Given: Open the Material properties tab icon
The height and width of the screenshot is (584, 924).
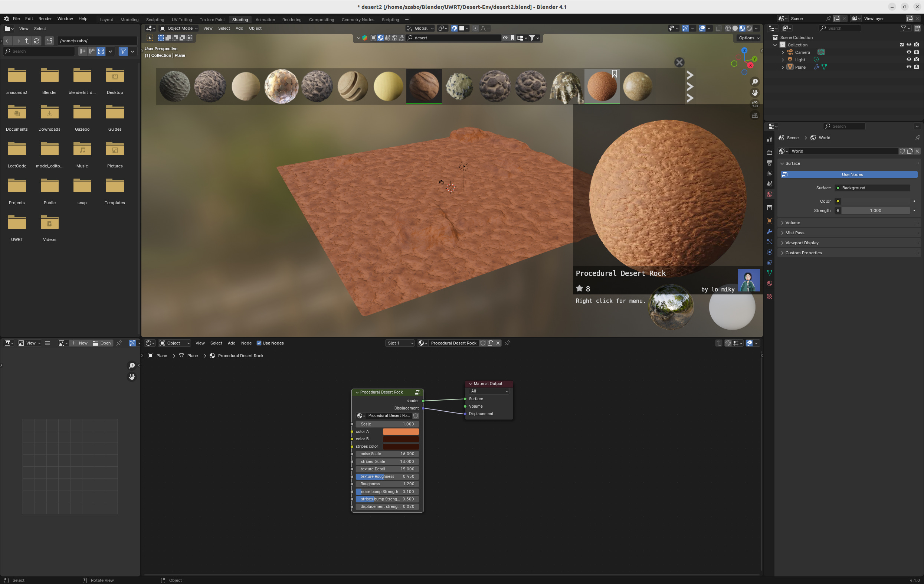Looking at the screenshot, I should click(x=769, y=283).
